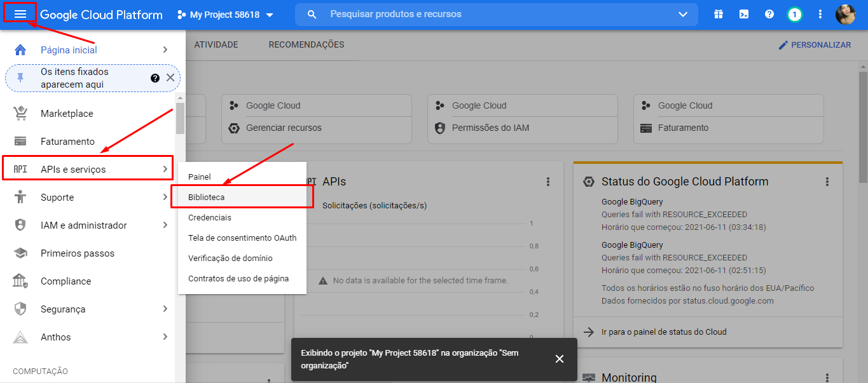Open the Status card three-dot menu
Viewport: 868px width, 383px height.
pyautogui.click(x=827, y=182)
